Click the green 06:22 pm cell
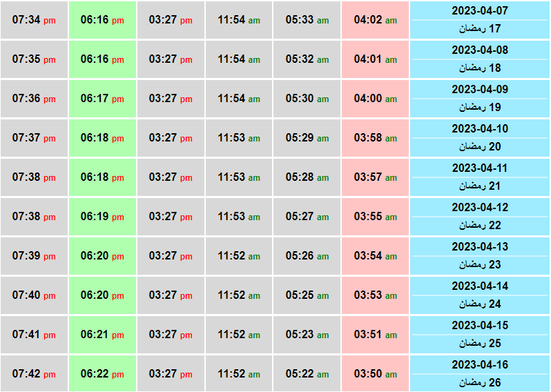Viewport: 551px width, 392px height. pos(102,374)
